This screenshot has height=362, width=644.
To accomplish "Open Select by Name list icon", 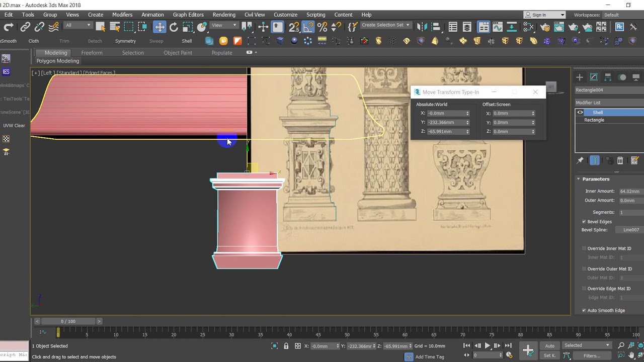I will click(115, 27).
